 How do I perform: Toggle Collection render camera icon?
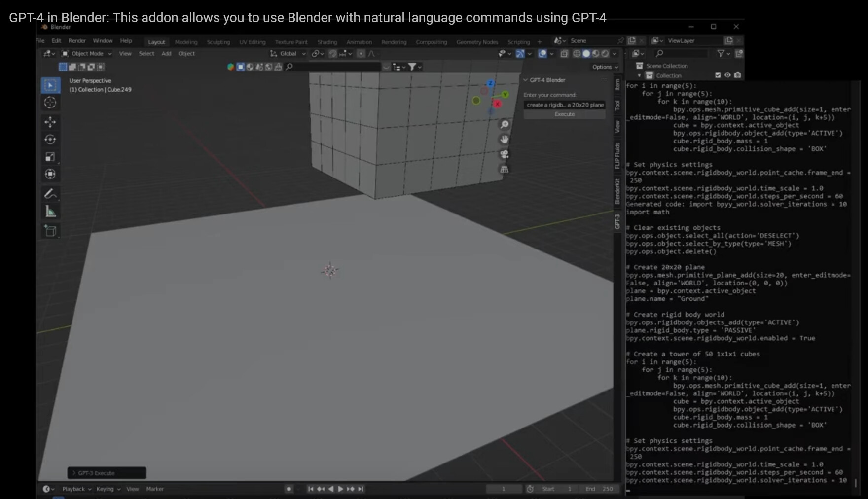(x=737, y=75)
